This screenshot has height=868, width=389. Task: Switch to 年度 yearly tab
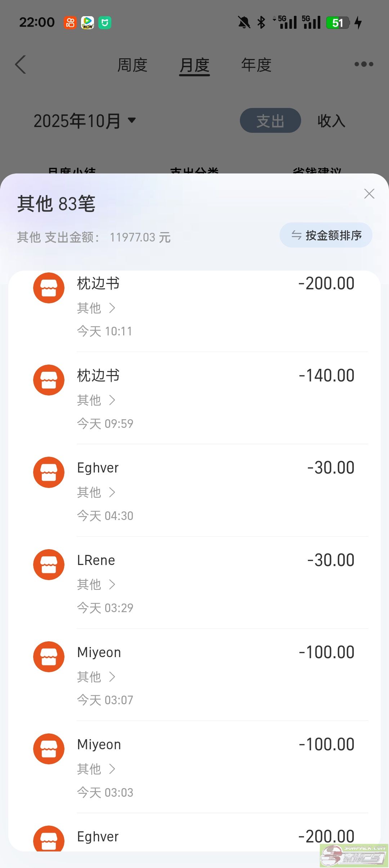(x=256, y=65)
